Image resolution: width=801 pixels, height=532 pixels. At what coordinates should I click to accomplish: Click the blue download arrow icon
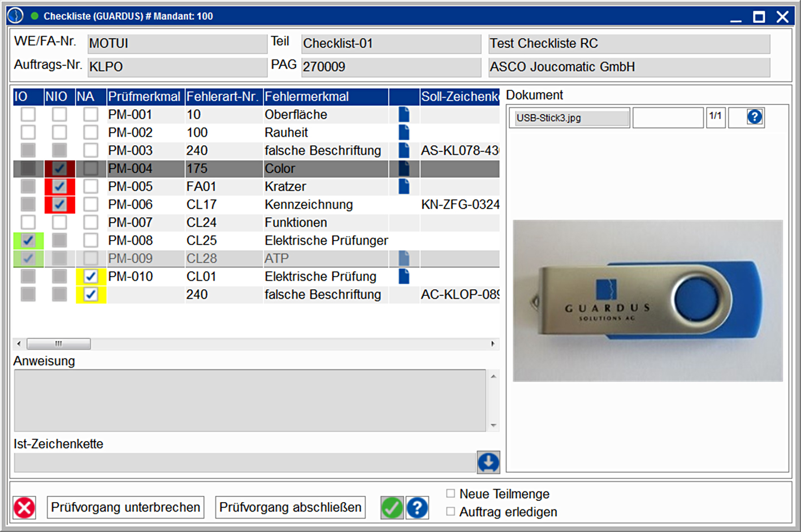click(488, 462)
